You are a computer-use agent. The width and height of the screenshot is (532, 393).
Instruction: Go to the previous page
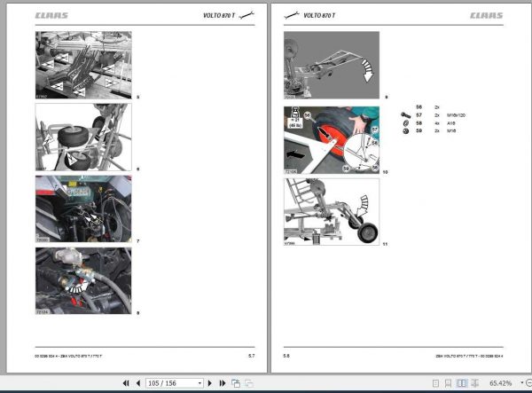click(x=138, y=383)
